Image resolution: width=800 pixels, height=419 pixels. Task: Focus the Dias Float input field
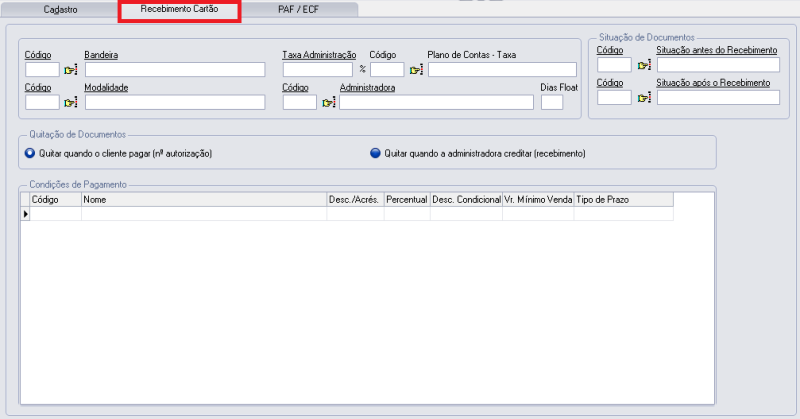(x=552, y=102)
